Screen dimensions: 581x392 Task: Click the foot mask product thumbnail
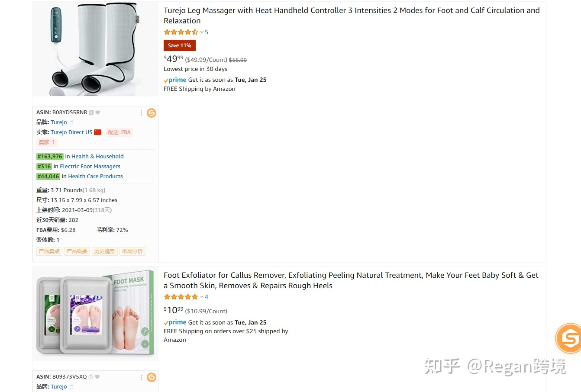95,314
